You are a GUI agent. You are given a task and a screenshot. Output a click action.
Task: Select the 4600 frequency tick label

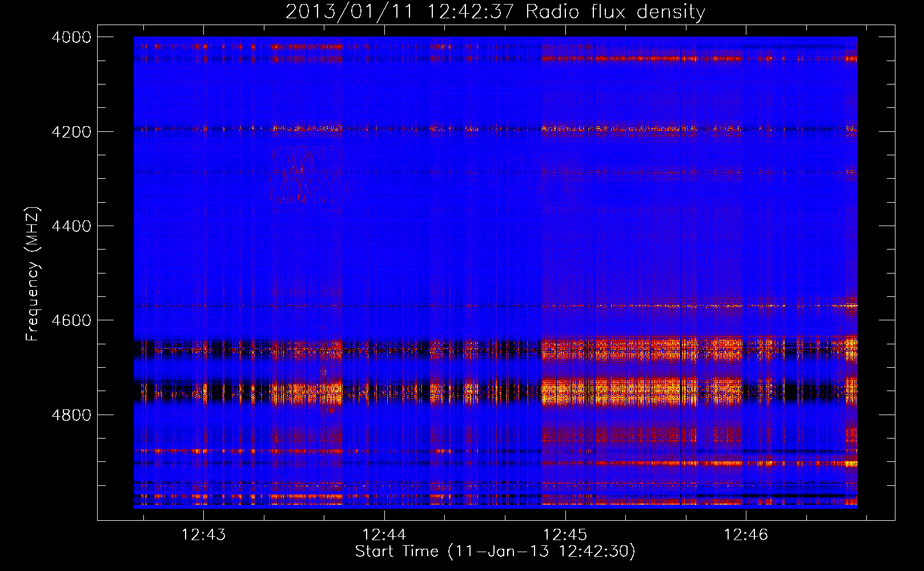click(71, 320)
